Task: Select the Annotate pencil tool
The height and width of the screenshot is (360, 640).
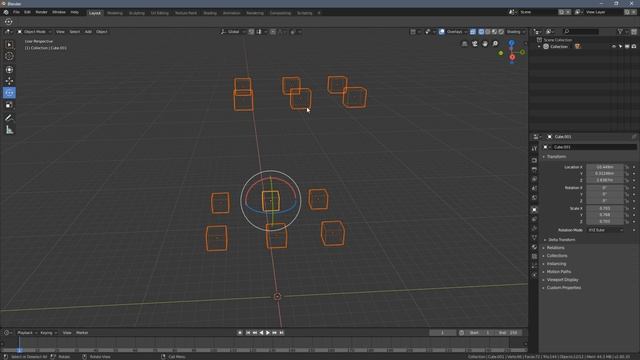Action: 9,118
